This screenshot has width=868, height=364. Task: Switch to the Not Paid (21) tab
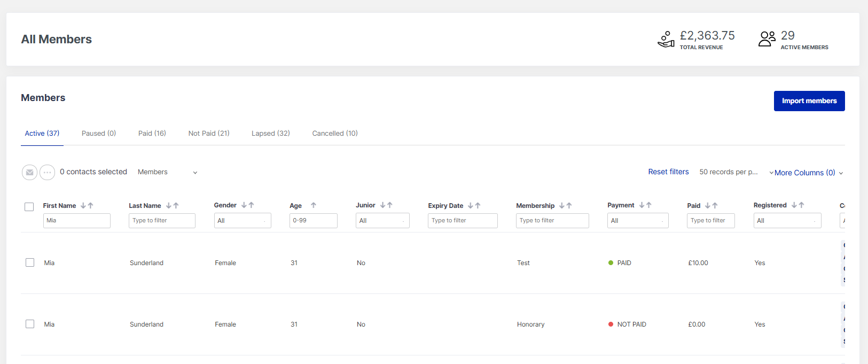click(209, 134)
